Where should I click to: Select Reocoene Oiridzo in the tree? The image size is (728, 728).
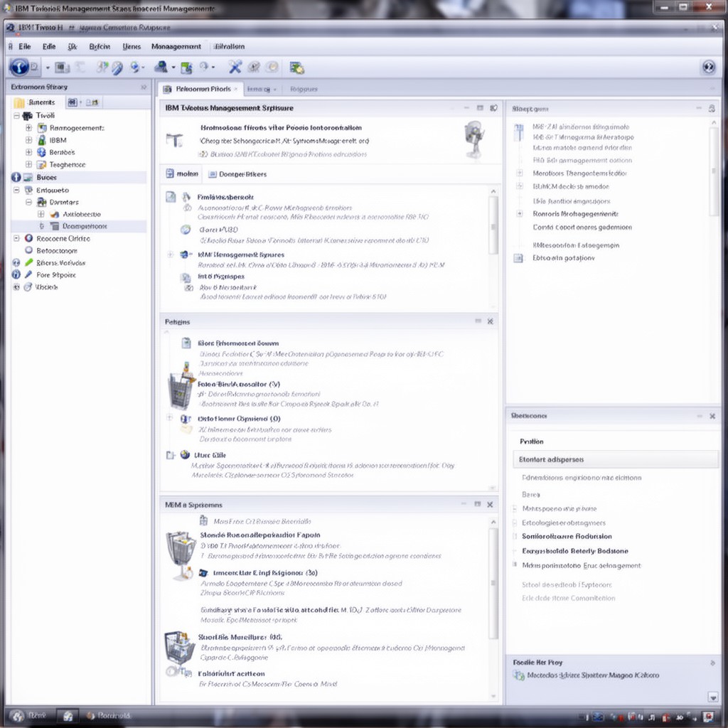click(63, 238)
